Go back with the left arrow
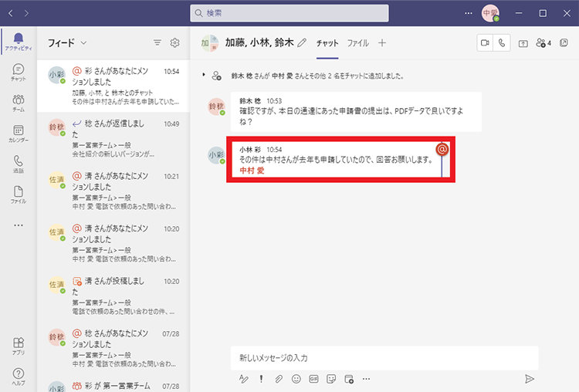The width and height of the screenshot is (579, 392). coord(10,13)
